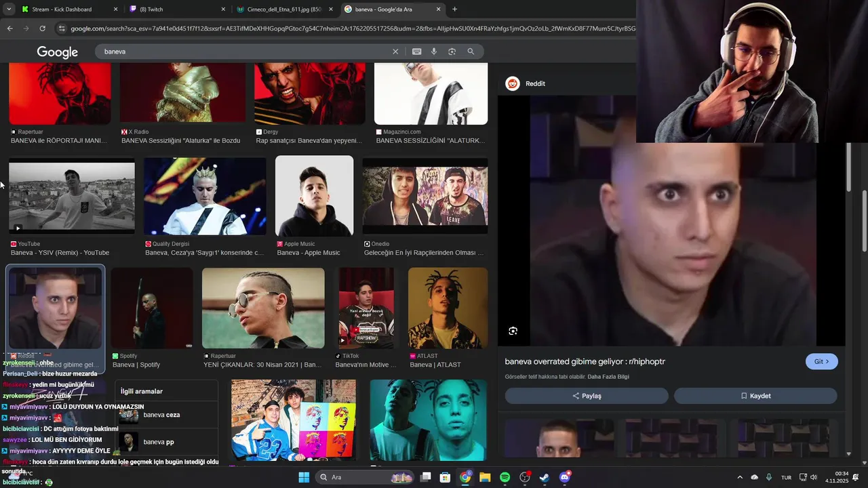Click the Git button to visit source
The height and width of the screenshot is (488, 868).
(x=821, y=361)
